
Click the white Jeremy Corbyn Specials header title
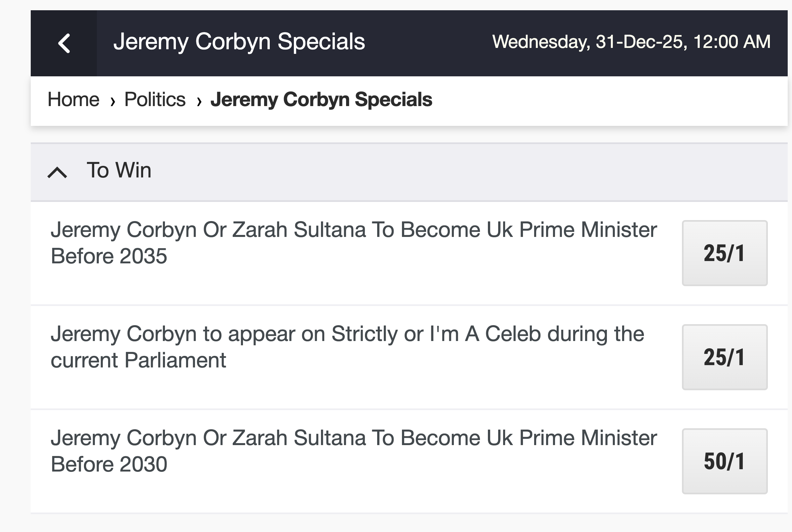[x=239, y=42]
